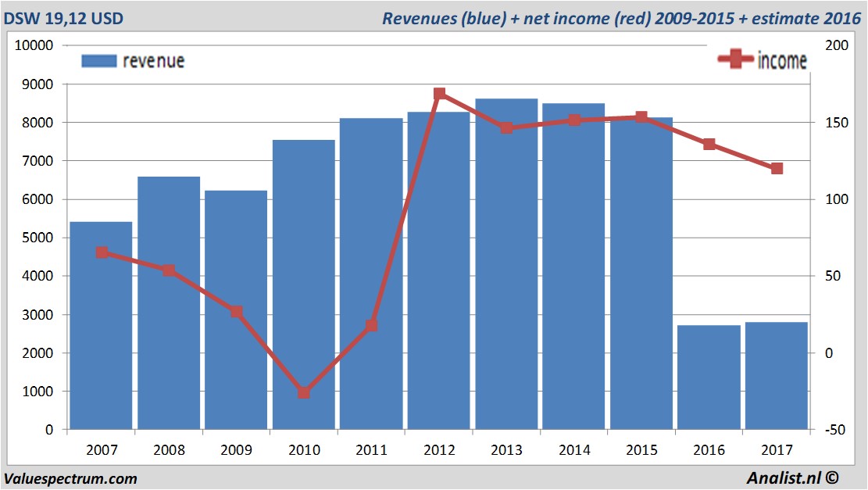This screenshot has width=868, height=490.
Task: Click the 2017 x-axis label
Action: point(777,450)
